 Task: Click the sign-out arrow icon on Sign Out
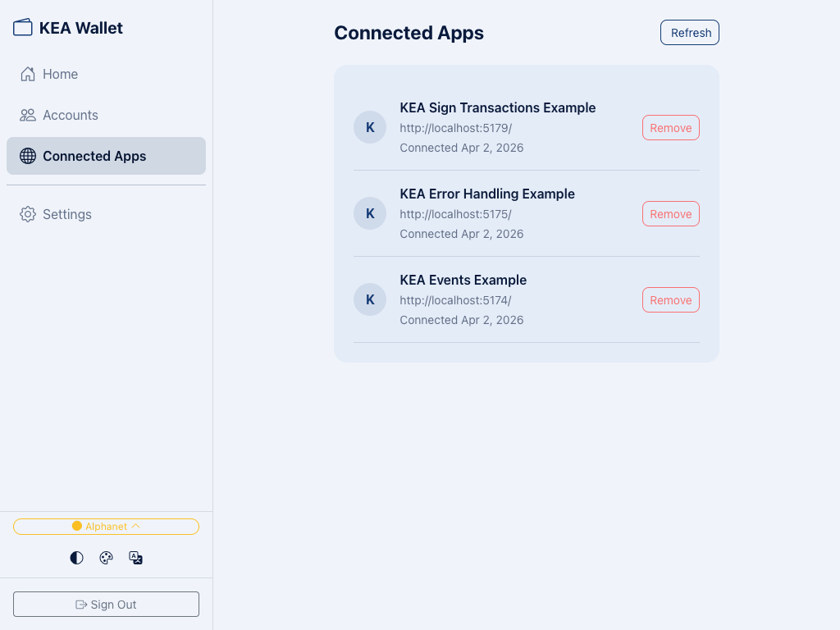(x=81, y=604)
